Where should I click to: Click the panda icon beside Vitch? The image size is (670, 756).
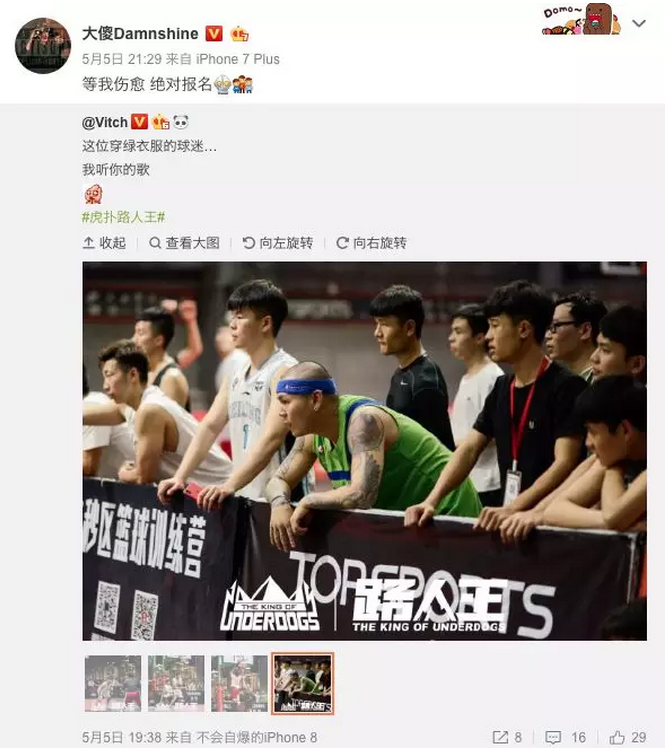click(181, 122)
